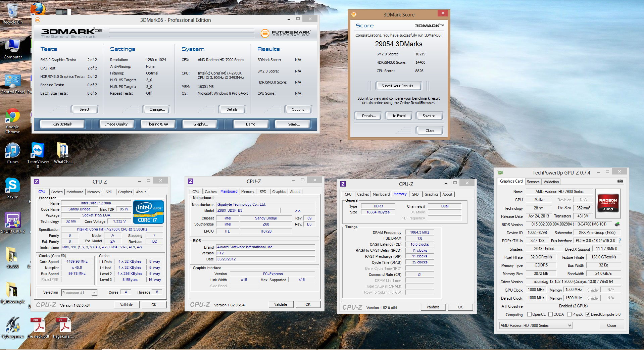Click the GPU-Z Name field value

tap(559, 192)
